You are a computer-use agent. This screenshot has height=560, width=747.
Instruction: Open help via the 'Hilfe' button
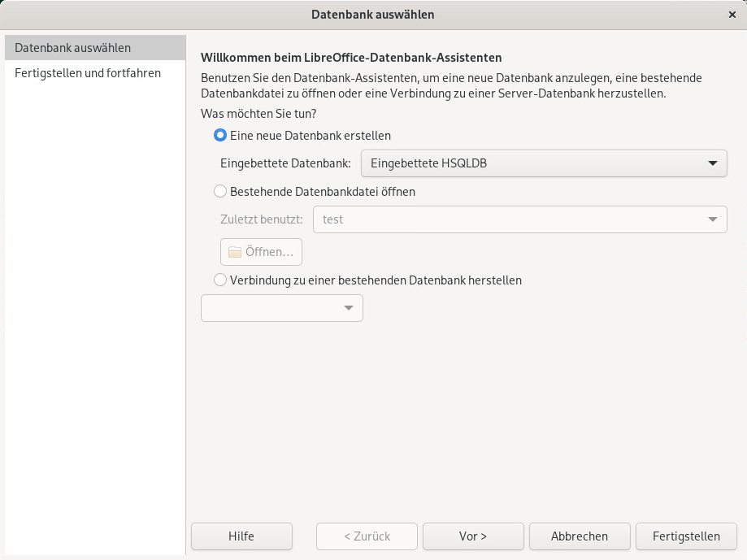coord(241,536)
